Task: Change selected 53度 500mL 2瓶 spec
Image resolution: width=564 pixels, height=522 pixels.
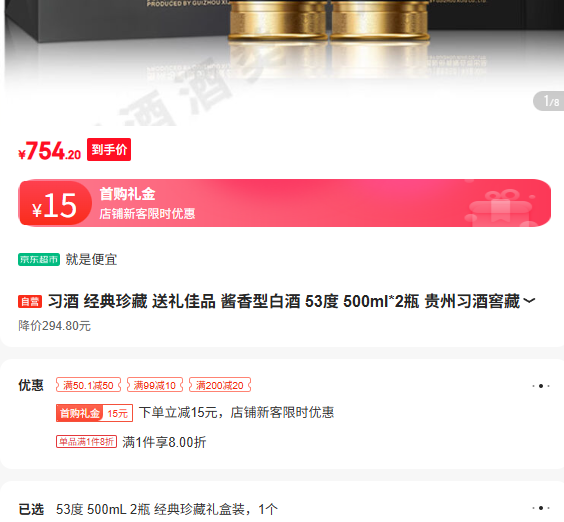Action: (x=167, y=509)
